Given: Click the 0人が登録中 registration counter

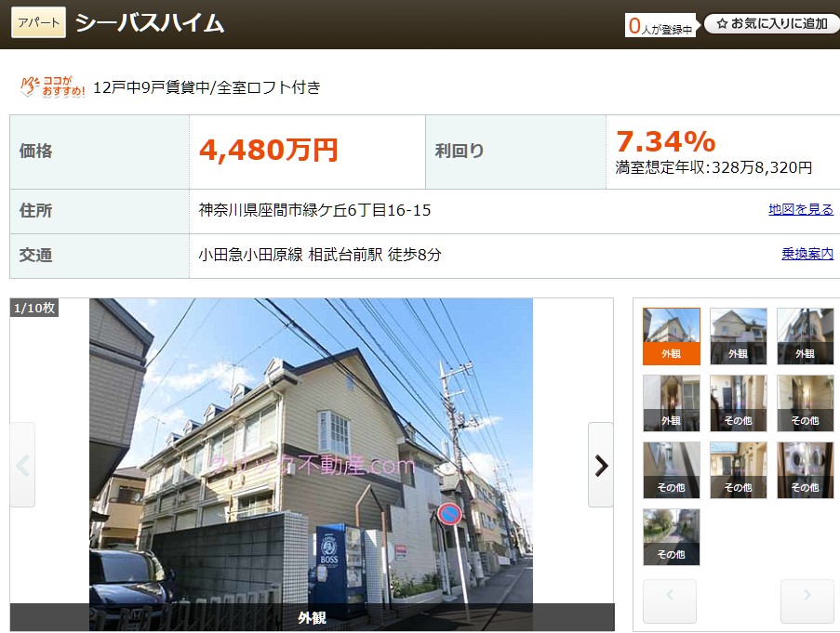Looking at the screenshot, I should click(x=660, y=26).
